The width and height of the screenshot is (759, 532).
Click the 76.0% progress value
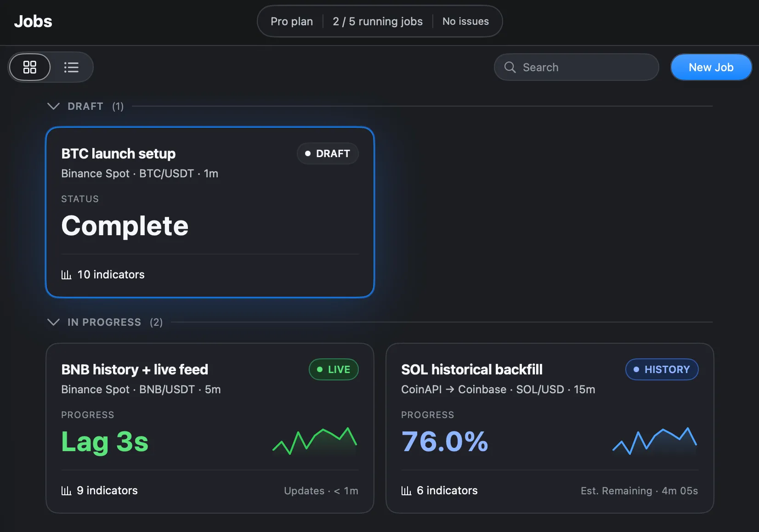[x=445, y=441]
